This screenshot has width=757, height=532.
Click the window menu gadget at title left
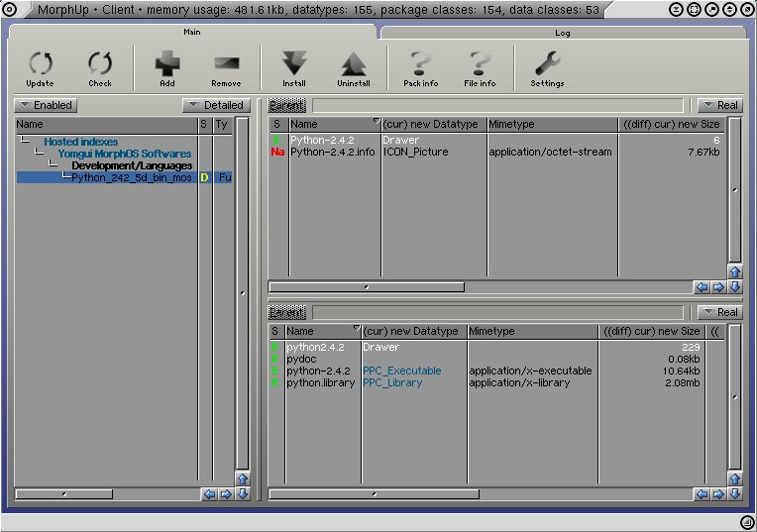click(x=9, y=9)
